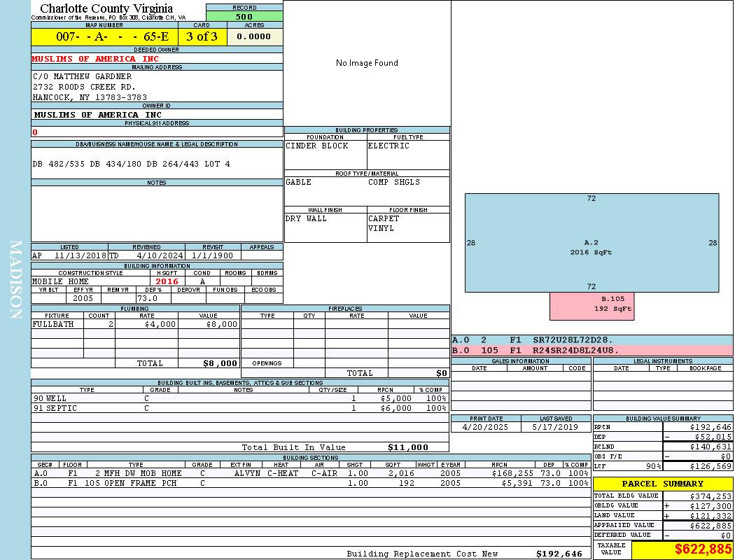Click last saved date 5/17/2019
735x560 pixels.
tap(555, 428)
